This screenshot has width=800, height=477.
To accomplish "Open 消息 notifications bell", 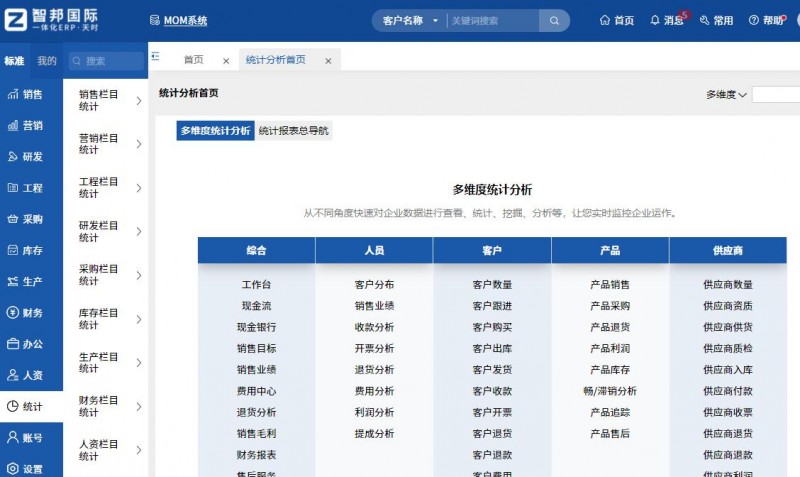I will coord(667,20).
